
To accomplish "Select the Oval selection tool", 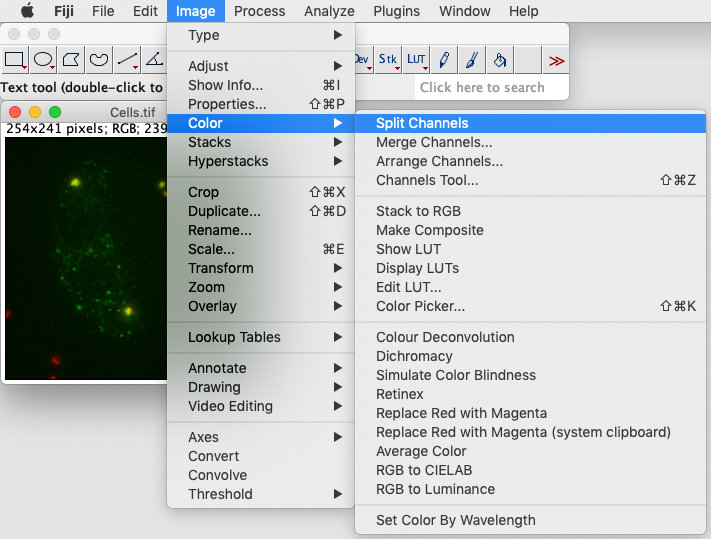I will click(x=43, y=60).
